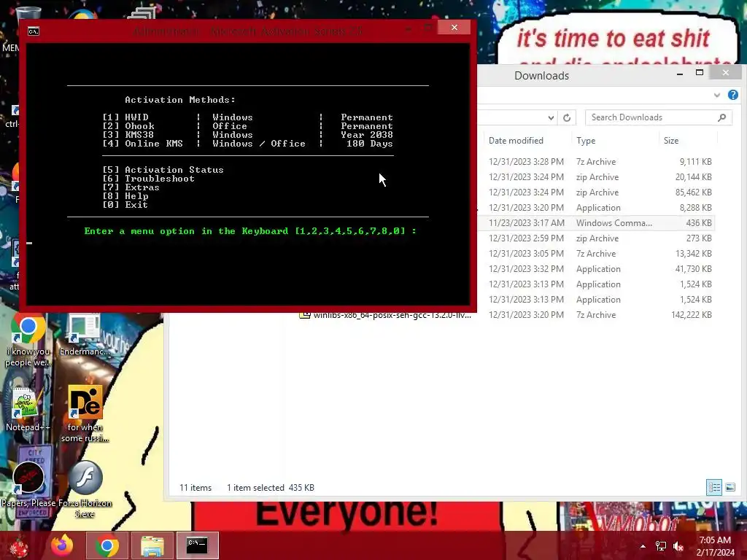Click the '[4] Online KMS' line

(248, 144)
